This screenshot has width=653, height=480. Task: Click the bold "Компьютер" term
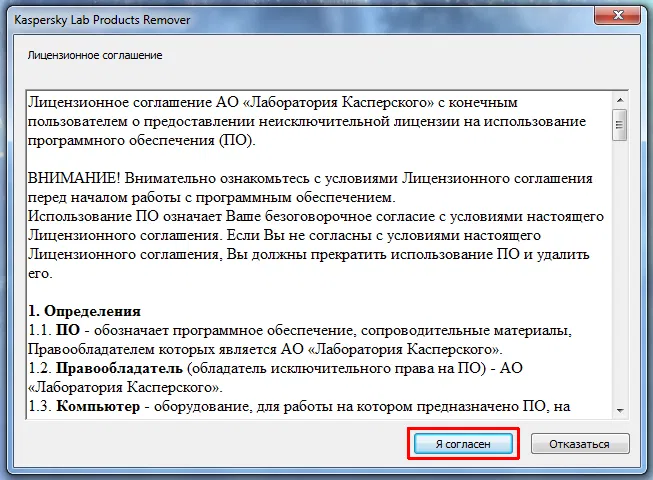[98, 406]
